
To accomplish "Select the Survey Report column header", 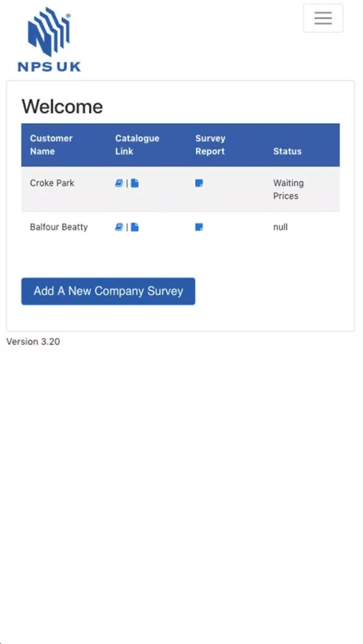I will click(x=210, y=144).
